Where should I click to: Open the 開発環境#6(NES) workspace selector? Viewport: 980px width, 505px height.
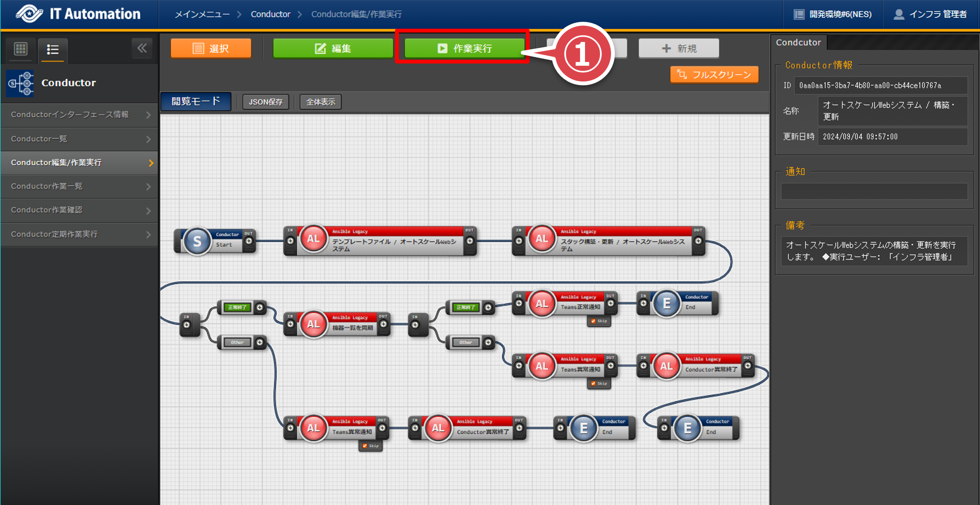833,14
